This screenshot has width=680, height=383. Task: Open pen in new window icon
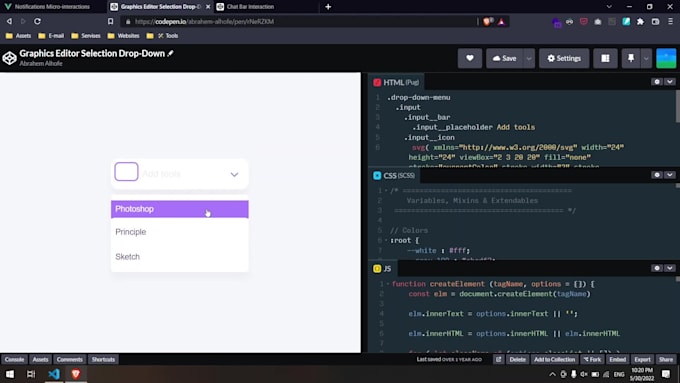(x=498, y=360)
